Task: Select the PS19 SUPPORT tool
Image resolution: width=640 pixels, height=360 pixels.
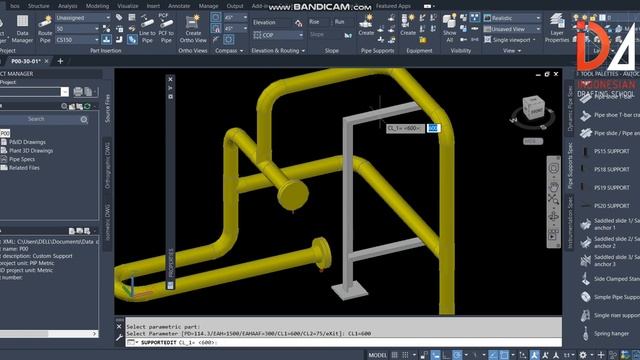Action: click(x=607, y=188)
